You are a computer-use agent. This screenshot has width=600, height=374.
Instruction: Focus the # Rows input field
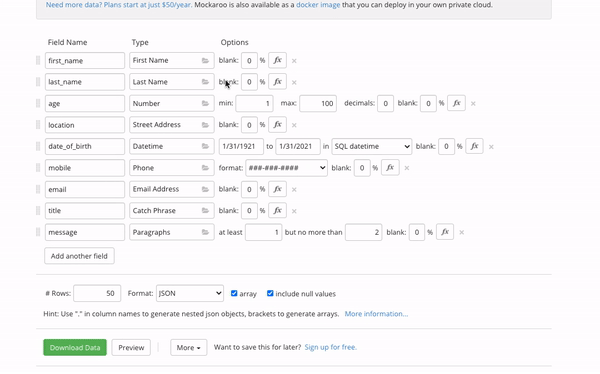click(97, 293)
